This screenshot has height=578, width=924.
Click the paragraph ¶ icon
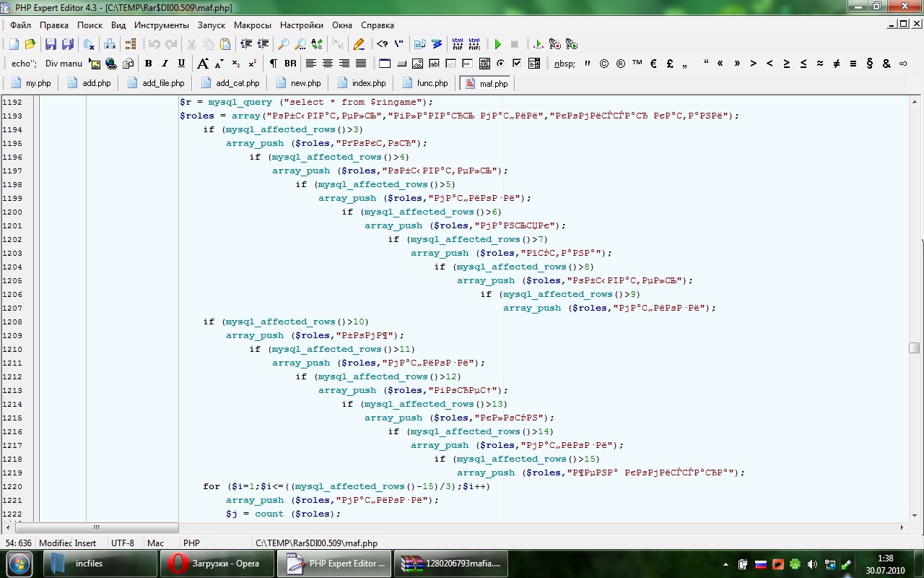273,64
